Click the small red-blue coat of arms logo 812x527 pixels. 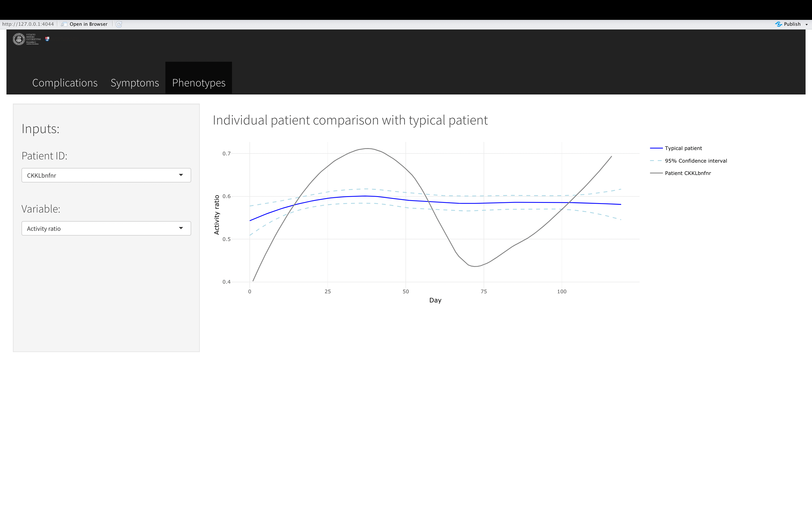(x=48, y=39)
